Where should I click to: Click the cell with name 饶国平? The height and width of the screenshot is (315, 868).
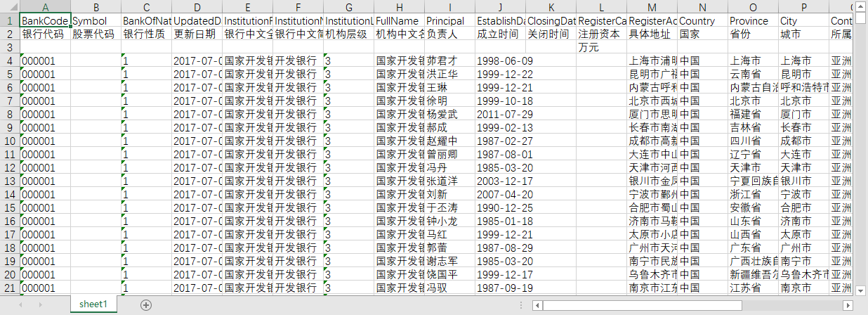click(x=450, y=274)
